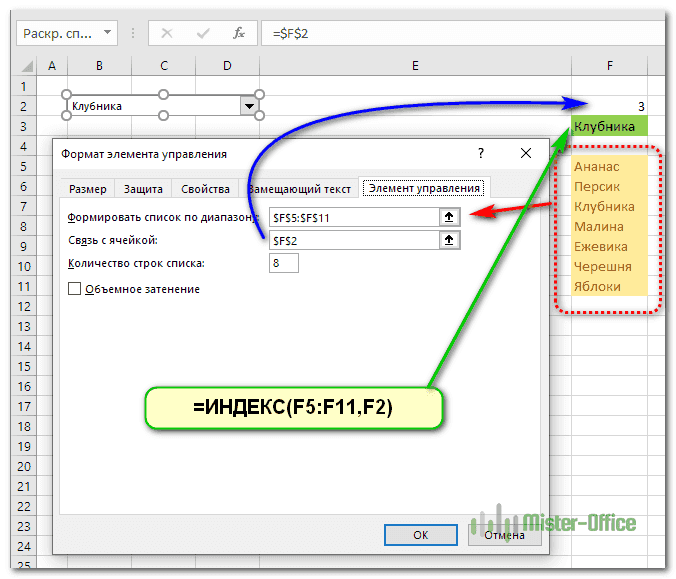Click the Отмена button
The image size is (676, 579).
click(504, 535)
